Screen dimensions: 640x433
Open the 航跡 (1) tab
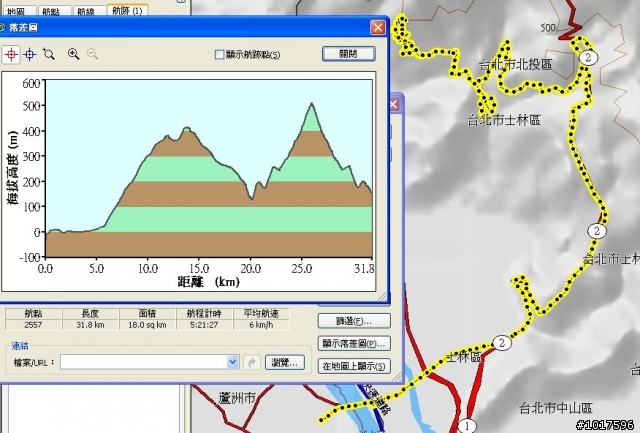[x=127, y=11]
